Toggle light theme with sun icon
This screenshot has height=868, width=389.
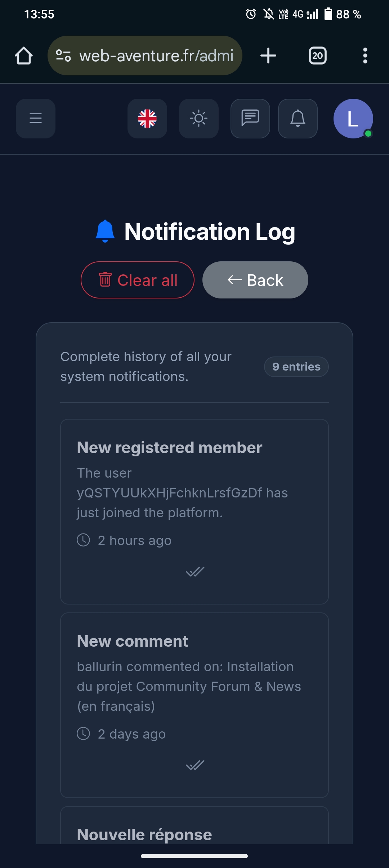[x=199, y=118]
